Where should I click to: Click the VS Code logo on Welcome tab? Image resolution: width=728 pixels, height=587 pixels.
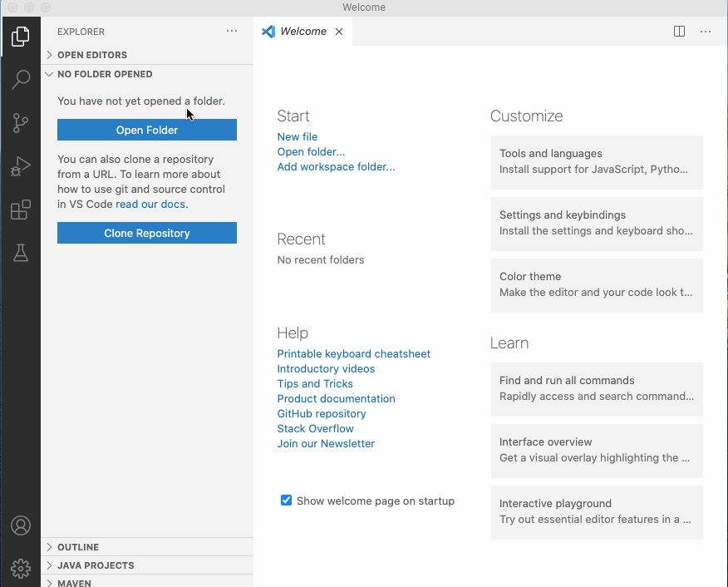tap(268, 31)
